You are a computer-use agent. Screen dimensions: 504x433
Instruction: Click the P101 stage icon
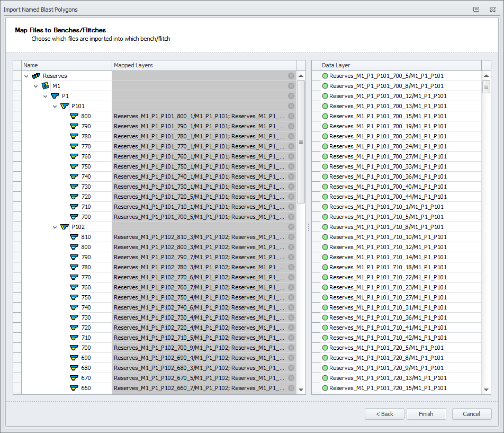click(65, 106)
